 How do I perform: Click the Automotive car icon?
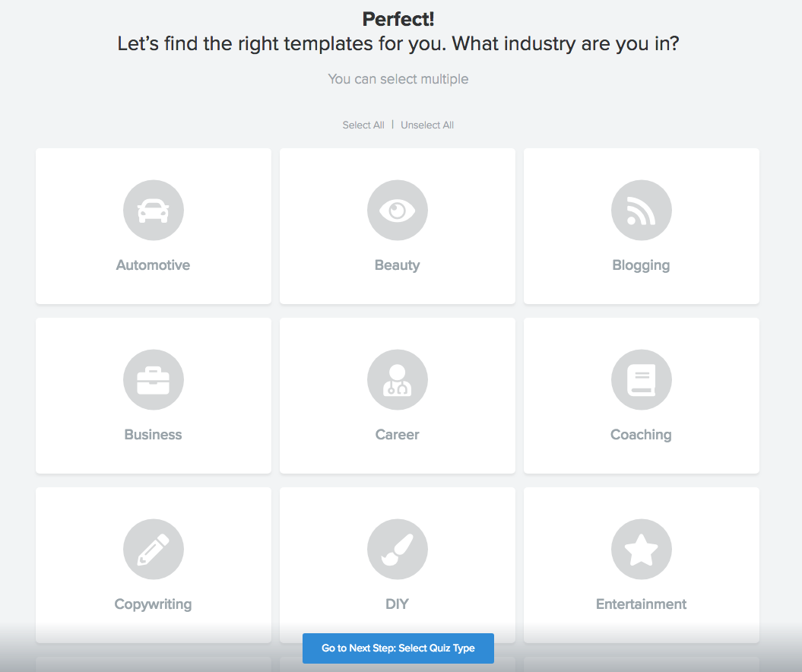154,211
